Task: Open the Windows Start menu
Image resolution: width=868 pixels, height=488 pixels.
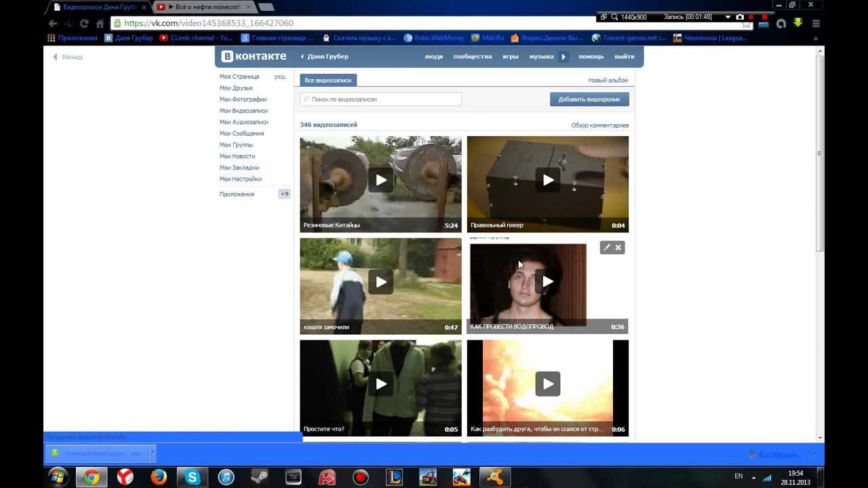Action: [x=58, y=477]
